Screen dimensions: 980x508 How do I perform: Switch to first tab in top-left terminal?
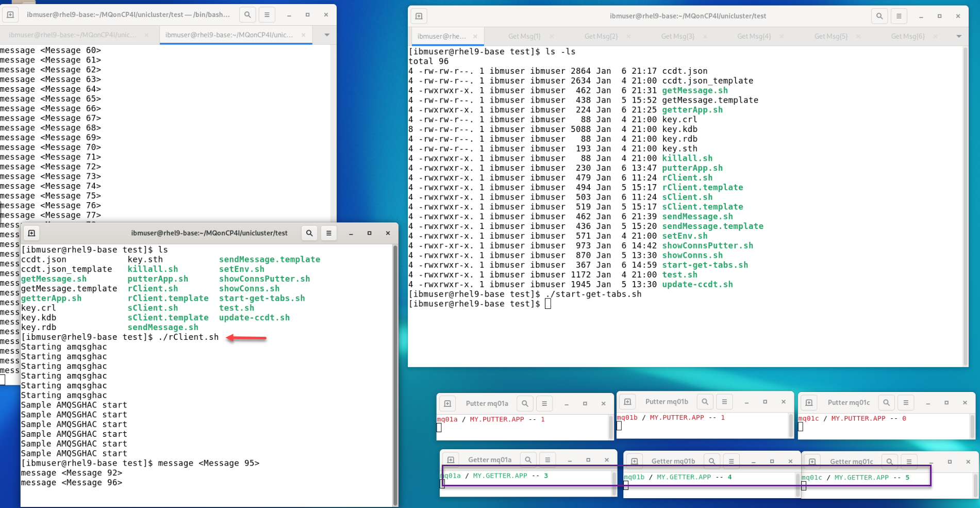point(73,35)
